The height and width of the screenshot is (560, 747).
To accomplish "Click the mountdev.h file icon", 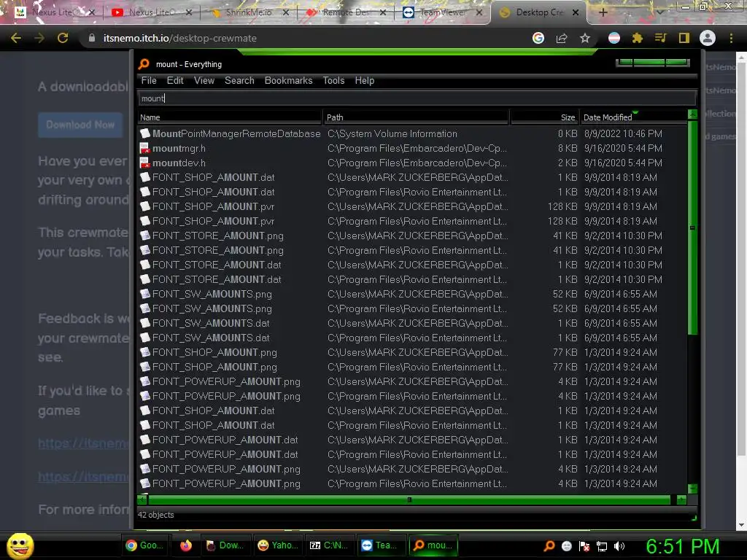I will pos(145,163).
